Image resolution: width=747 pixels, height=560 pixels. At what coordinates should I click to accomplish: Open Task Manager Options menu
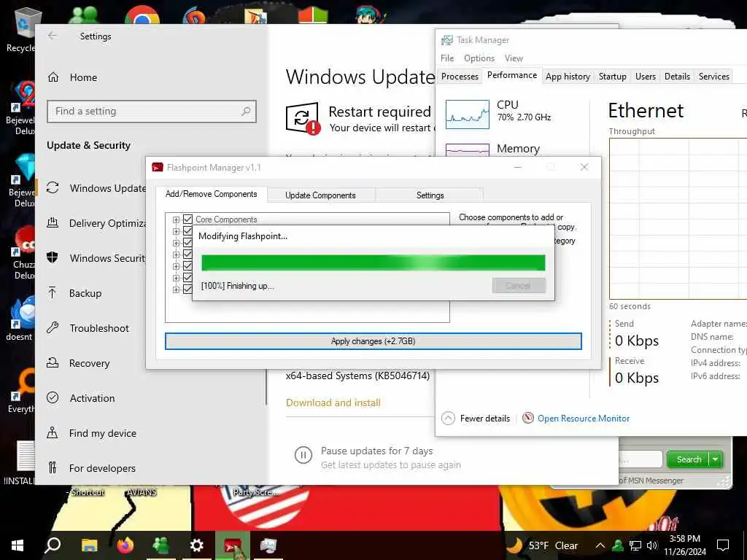pos(479,58)
